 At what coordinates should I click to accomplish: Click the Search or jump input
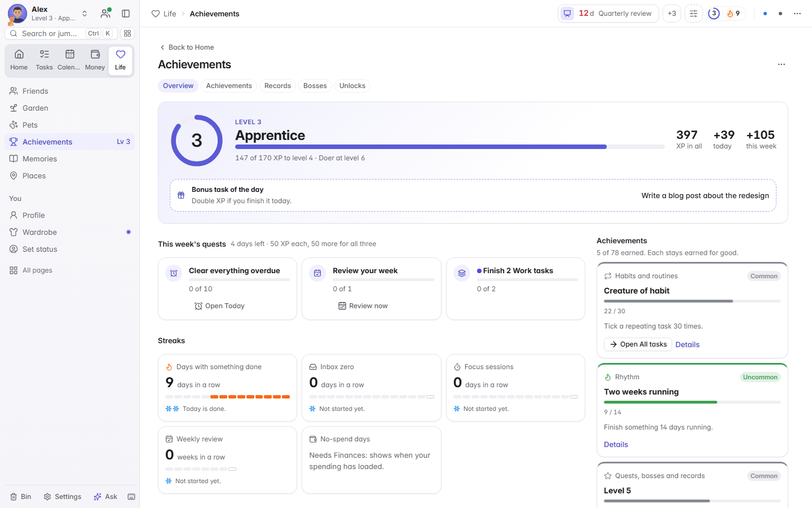(61, 33)
